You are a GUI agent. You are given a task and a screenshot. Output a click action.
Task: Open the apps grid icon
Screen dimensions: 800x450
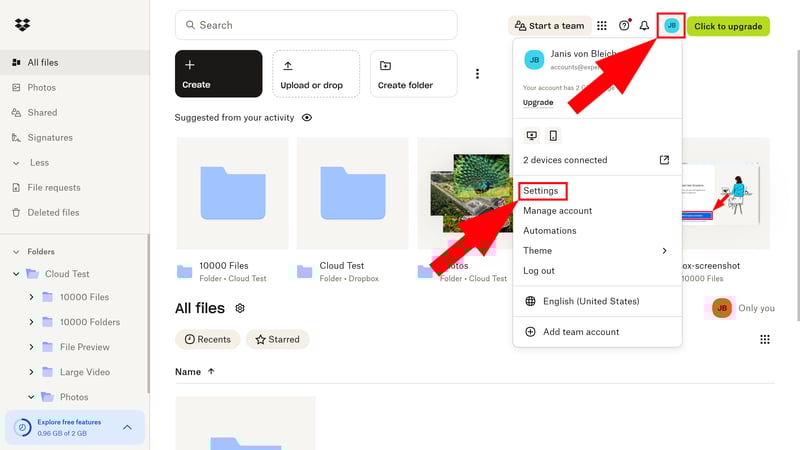[x=602, y=26]
